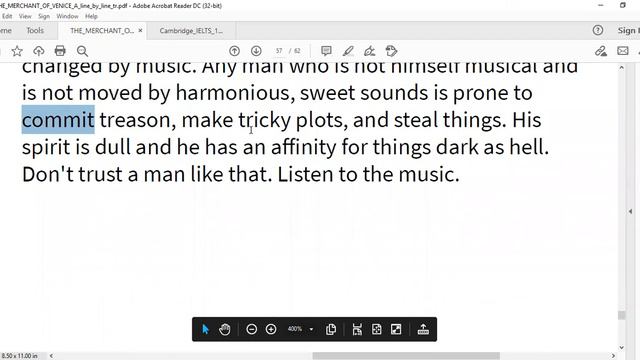This screenshot has height=360, width=640.
Task: Click the highlighted word "commit"
Action: coord(58,120)
